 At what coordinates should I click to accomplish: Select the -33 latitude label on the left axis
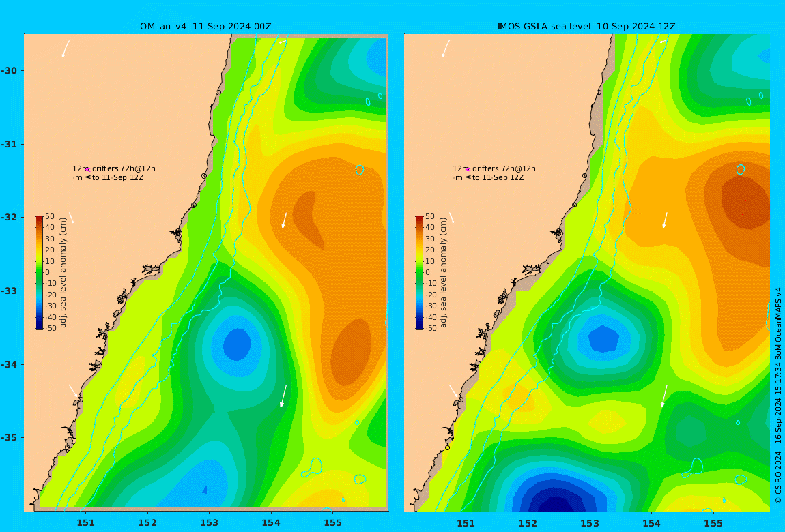(x=9, y=291)
